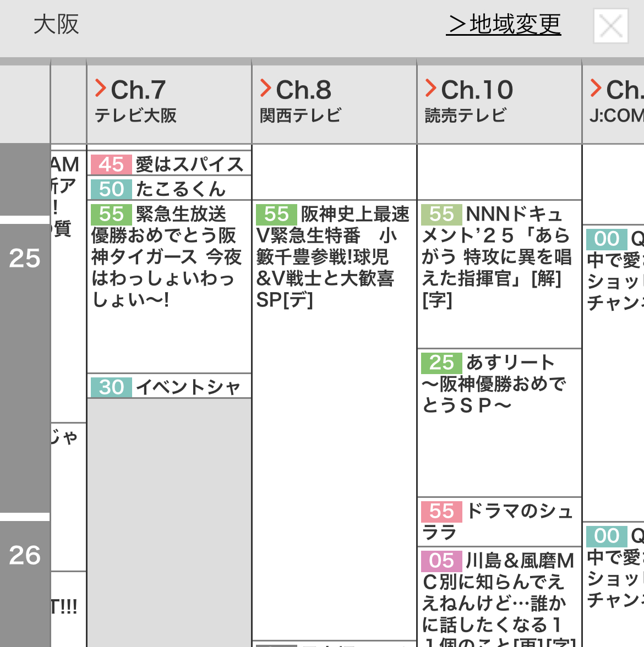Click the 大阪 region label

point(56,24)
